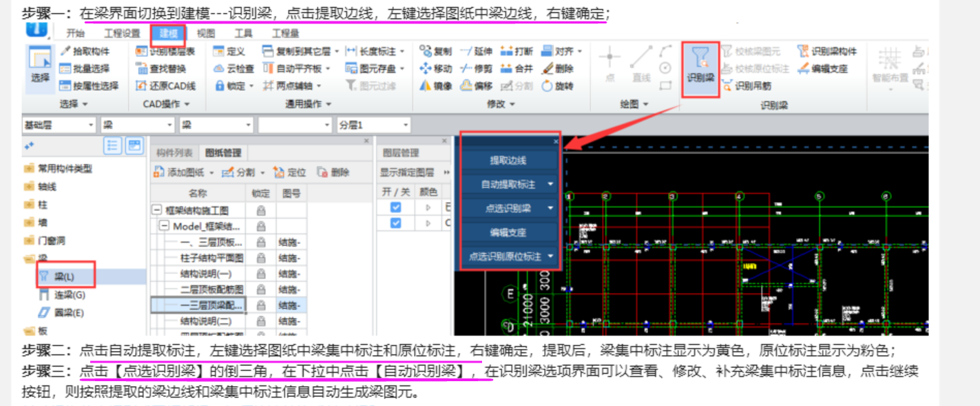This screenshot has width=980, height=406.
Task: Select the 镜像 mirror tool
Action: tap(435, 85)
